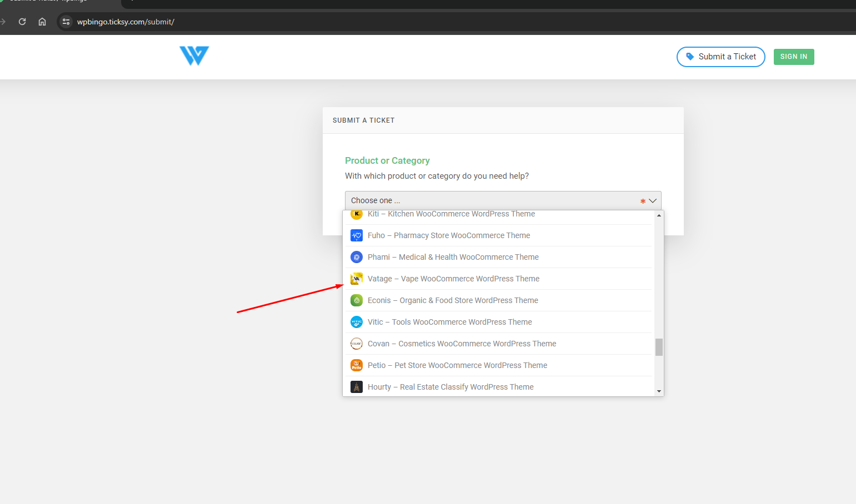Click the Covan cosmetics theme icon
856x504 pixels.
click(x=357, y=344)
